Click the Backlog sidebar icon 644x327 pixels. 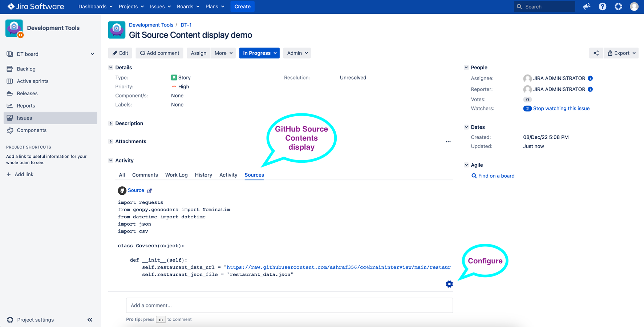pos(10,69)
